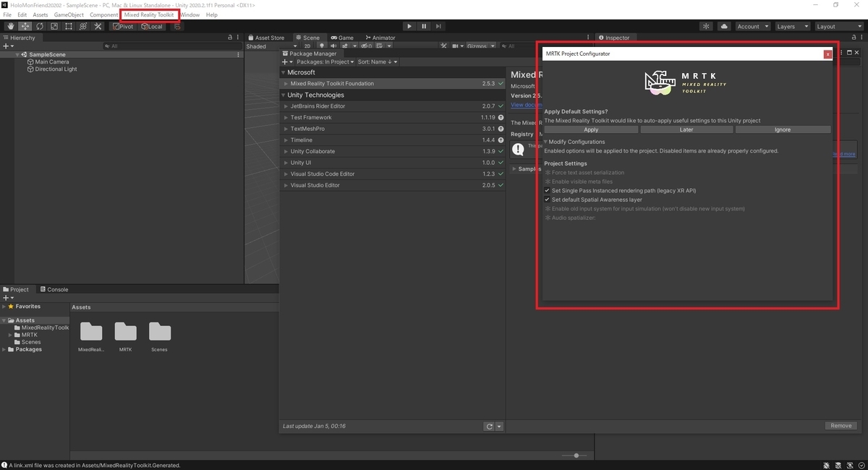Open the Mixed Reality Toolkit menu

pos(149,14)
